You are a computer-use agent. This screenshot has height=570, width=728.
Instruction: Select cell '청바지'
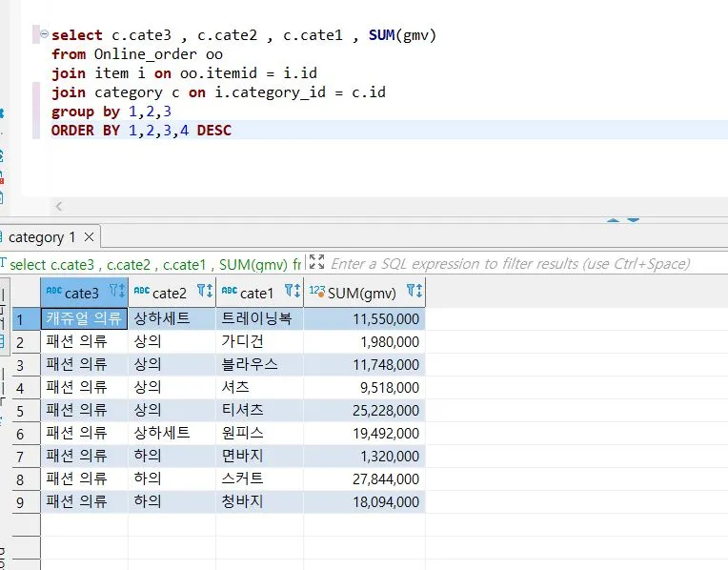pyautogui.click(x=259, y=501)
